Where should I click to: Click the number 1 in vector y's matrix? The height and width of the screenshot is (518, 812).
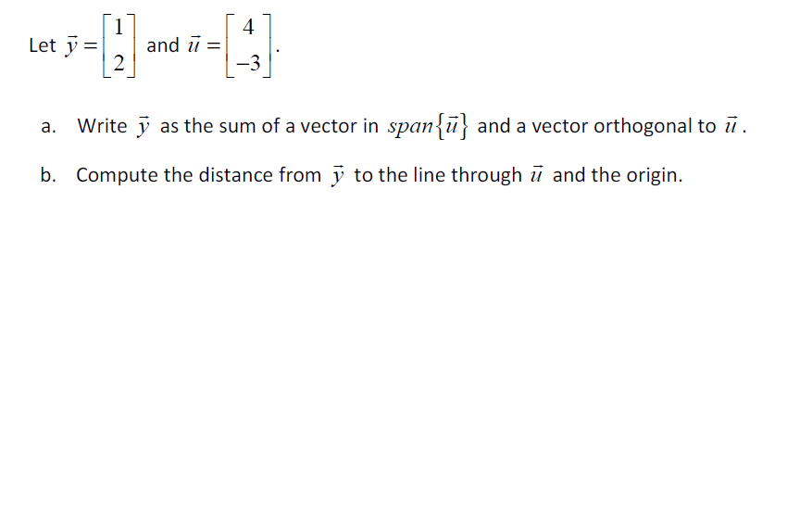tap(119, 27)
